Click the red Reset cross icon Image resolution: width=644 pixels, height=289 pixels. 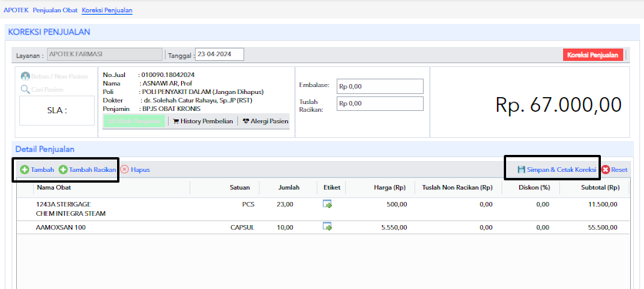tap(605, 170)
